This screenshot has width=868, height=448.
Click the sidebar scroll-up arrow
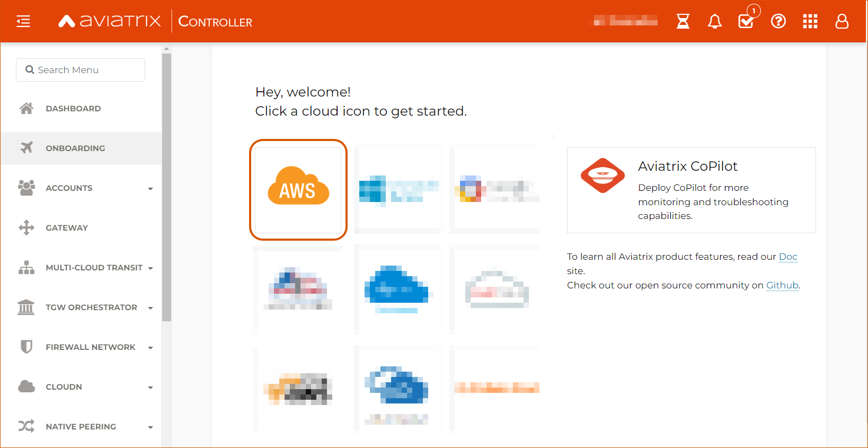coord(166,49)
